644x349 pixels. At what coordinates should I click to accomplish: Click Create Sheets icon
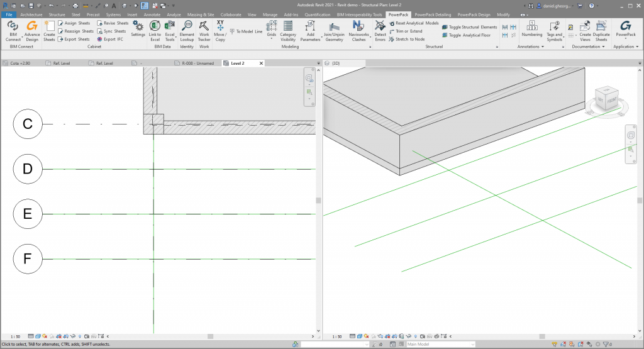(49, 27)
